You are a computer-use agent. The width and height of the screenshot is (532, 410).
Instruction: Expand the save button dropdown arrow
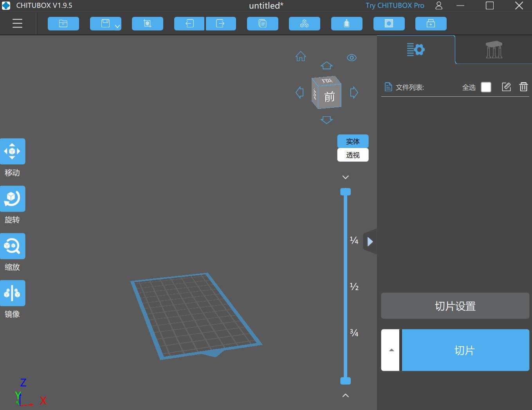(x=117, y=26)
